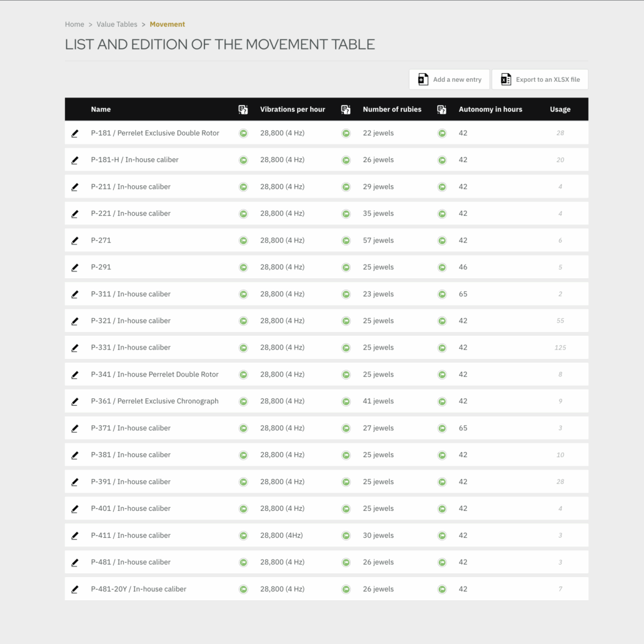Click the pencil icon for P-221
The image size is (644, 644).
point(75,214)
